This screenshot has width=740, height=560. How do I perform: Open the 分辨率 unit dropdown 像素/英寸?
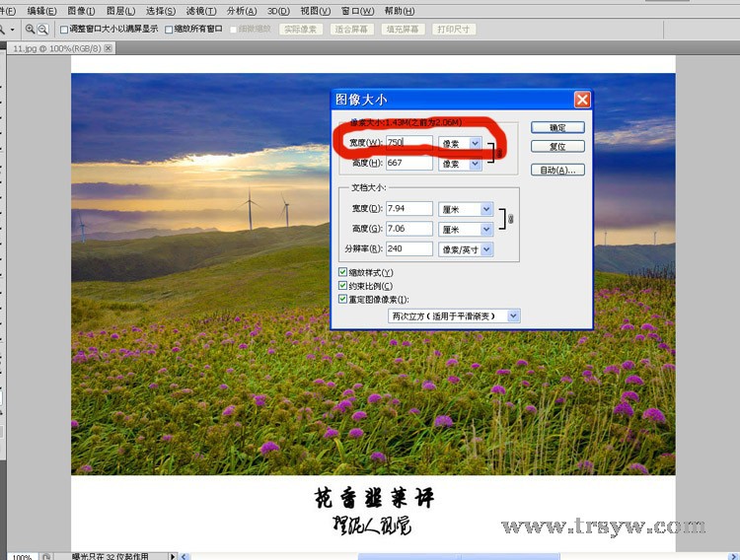click(485, 249)
